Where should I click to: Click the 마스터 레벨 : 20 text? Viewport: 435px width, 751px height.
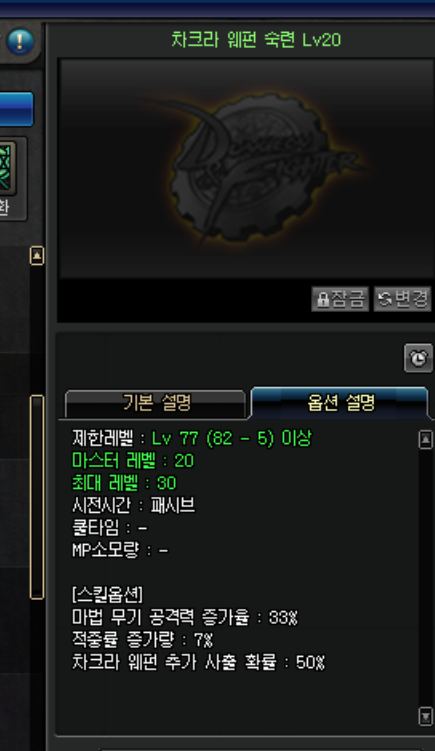coord(133,460)
